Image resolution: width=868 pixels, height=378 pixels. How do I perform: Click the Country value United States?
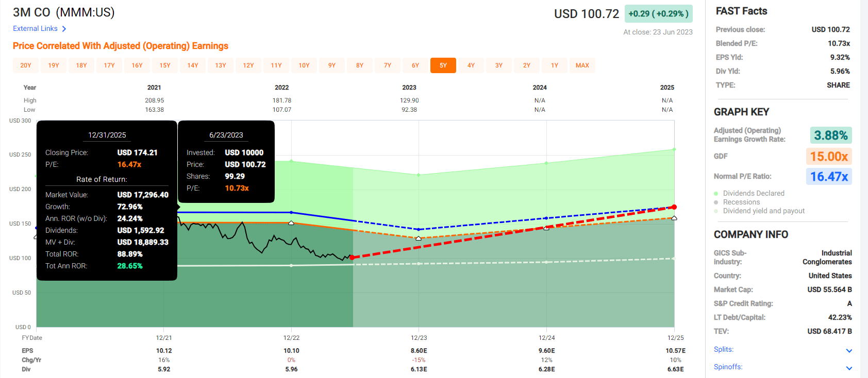(x=830, y=276)
